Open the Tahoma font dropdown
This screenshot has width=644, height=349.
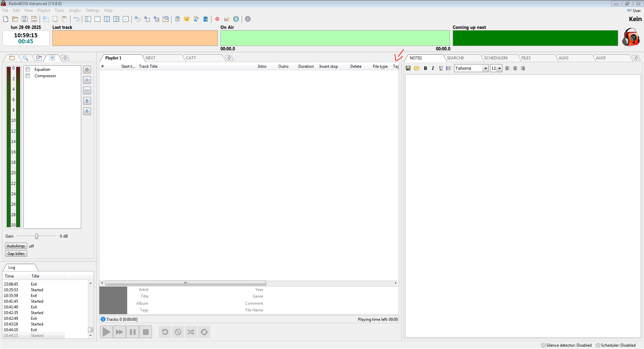[x=485, y=68]
